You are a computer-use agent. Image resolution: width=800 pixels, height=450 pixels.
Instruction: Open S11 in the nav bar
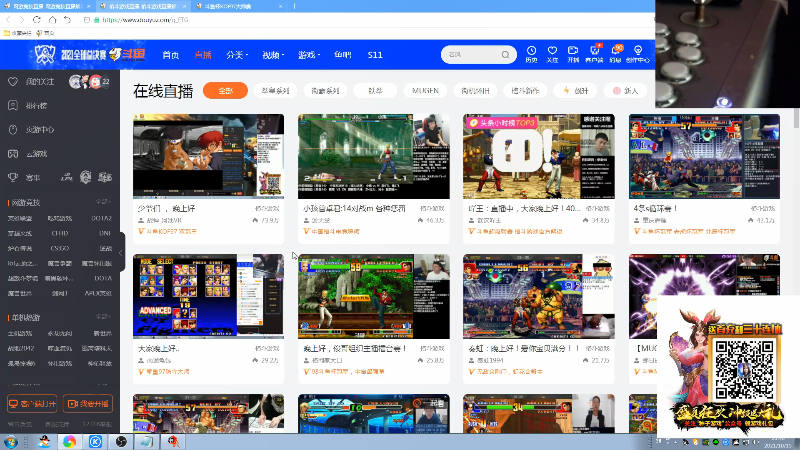375,55
